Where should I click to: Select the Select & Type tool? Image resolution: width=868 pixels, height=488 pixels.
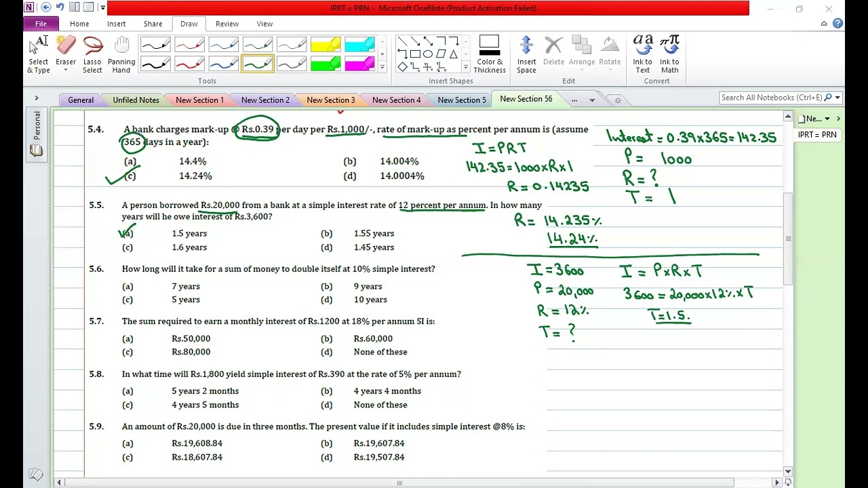tap(39, 55)
